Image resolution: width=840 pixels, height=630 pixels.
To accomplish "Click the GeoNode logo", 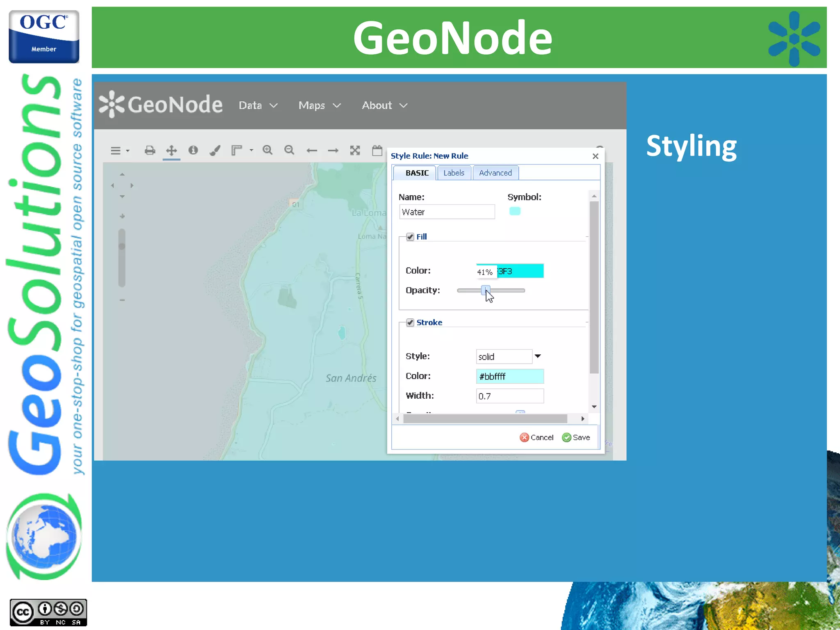I will click(160, 105).
